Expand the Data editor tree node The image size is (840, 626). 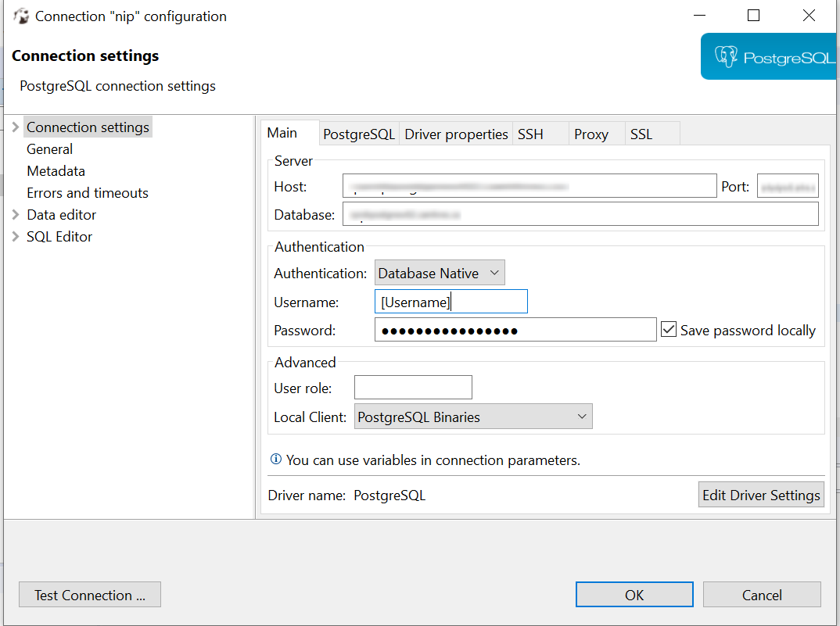16,214
